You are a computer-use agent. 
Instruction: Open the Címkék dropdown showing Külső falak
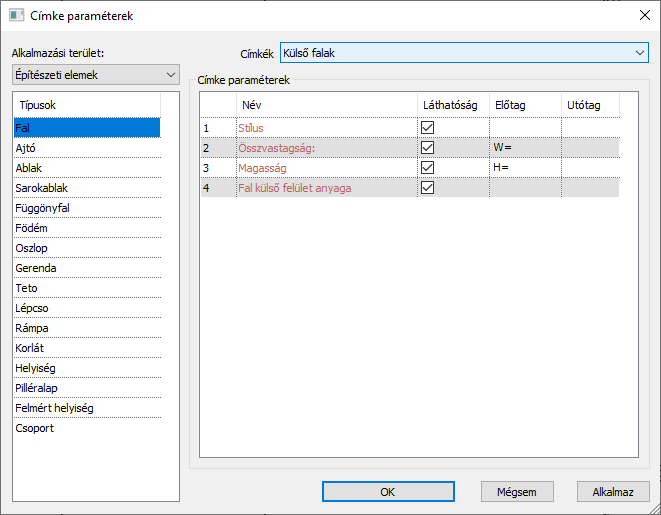(x=464, y=53)
